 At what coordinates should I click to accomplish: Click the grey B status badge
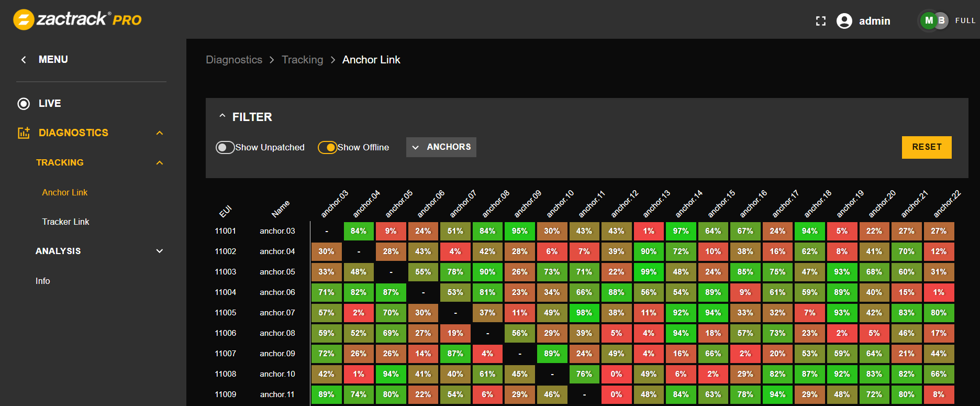(942, 20)
